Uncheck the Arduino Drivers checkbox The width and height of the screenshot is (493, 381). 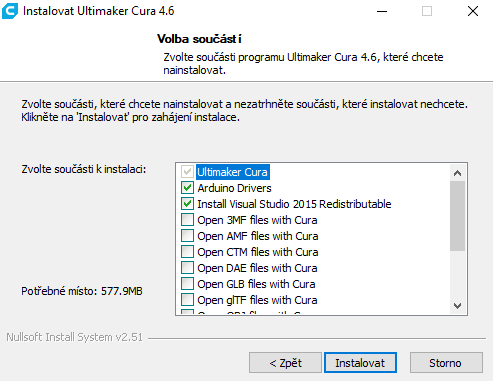point(187,188)
